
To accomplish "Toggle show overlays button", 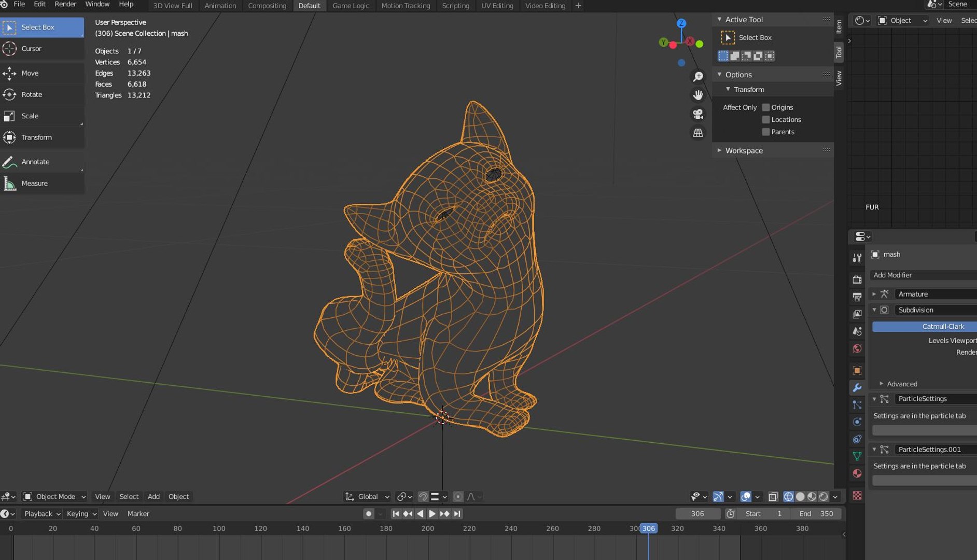I will (x=746, y=497).
